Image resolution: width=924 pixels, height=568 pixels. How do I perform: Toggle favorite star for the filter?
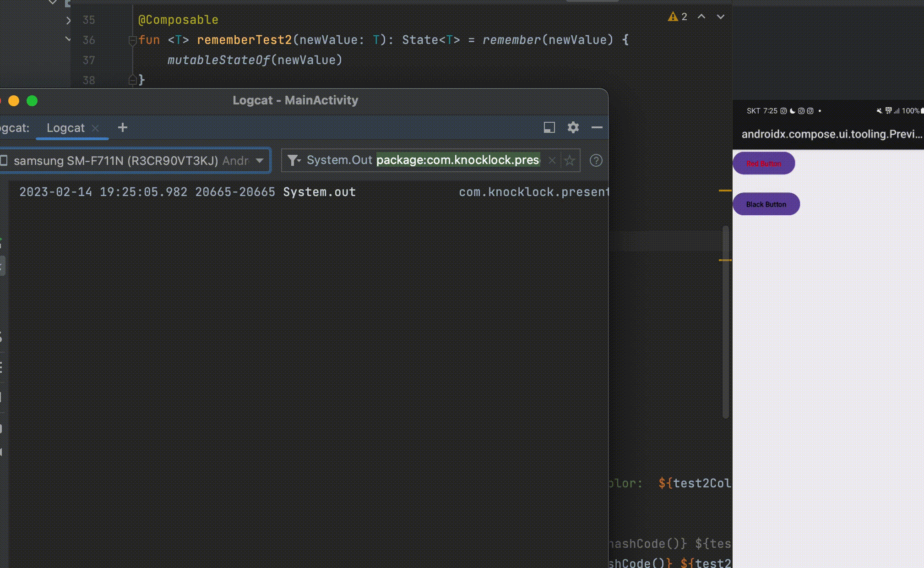[x=570, y=160]
